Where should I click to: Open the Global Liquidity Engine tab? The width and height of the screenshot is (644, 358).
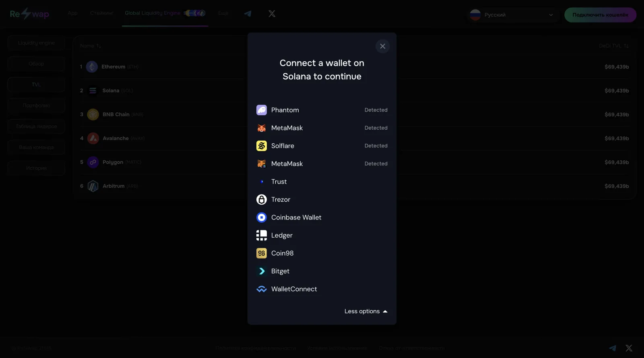tap(165, 13)
